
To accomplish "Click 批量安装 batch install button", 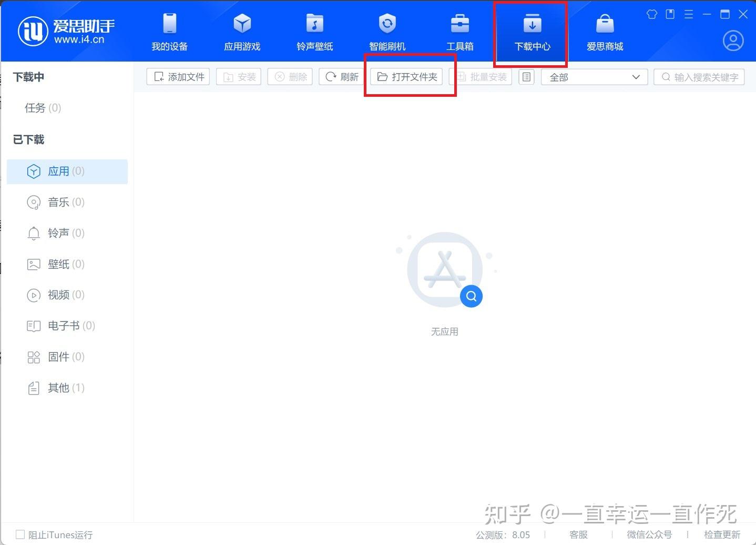I will click(482, 77).
